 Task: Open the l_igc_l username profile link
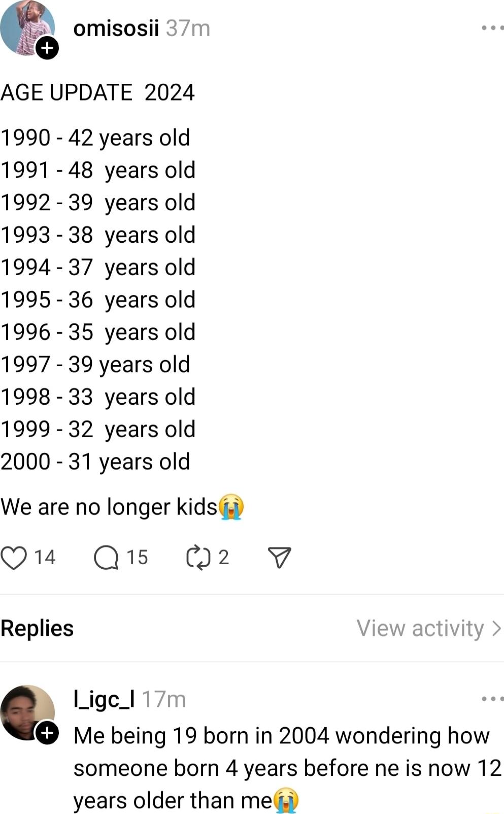[x=104, y=700]
